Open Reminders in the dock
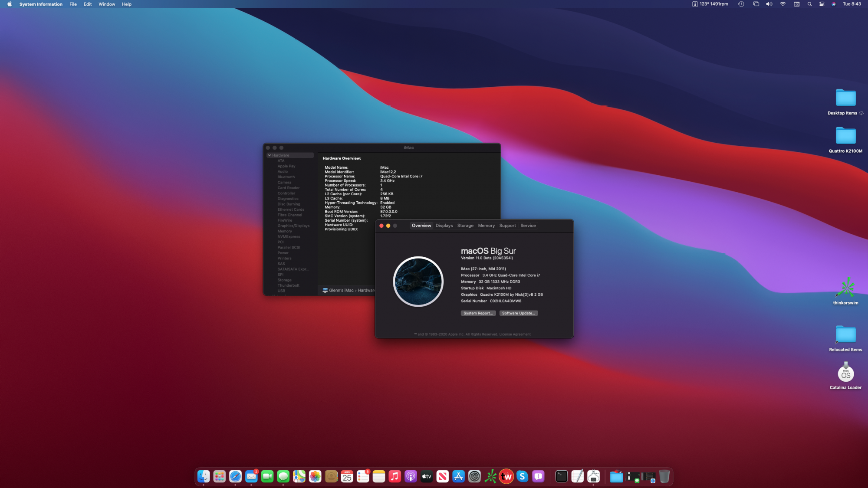This screenshot has height=488, width=868. 363,476
